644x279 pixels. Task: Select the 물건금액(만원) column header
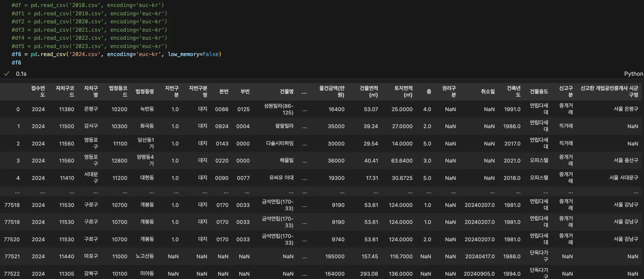332,91
